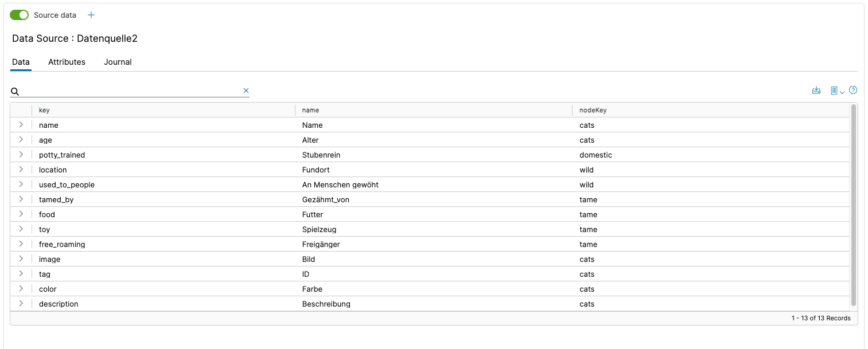868x349 pixels.
Task: Toggle the Source data switch off
Action: (20, 15)
